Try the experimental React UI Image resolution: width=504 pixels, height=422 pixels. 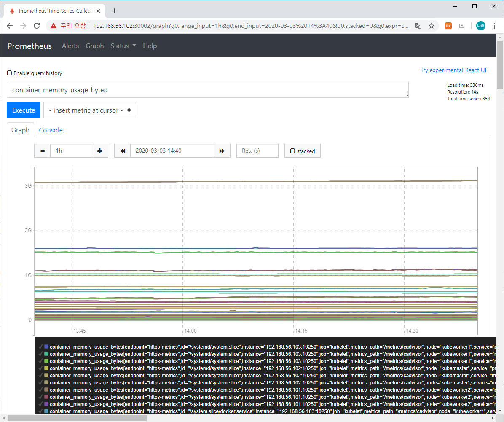pyautogui.click(x=453, y=70)
